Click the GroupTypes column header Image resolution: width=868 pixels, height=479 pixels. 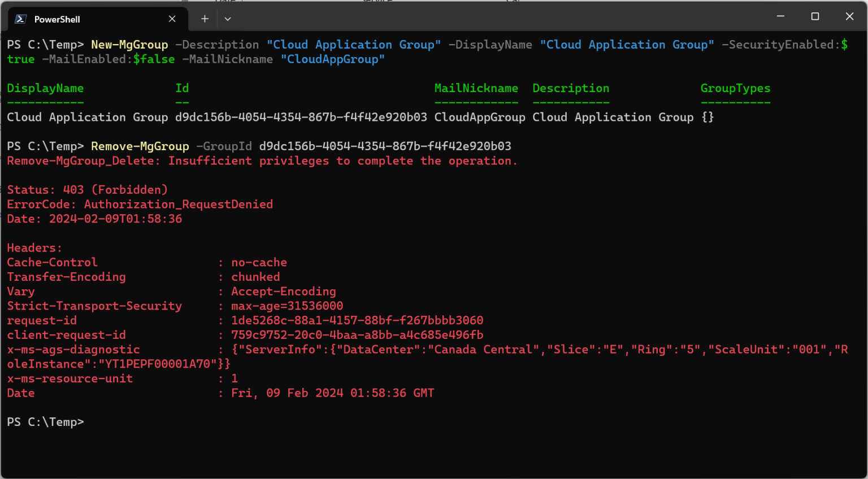(735, 88)
